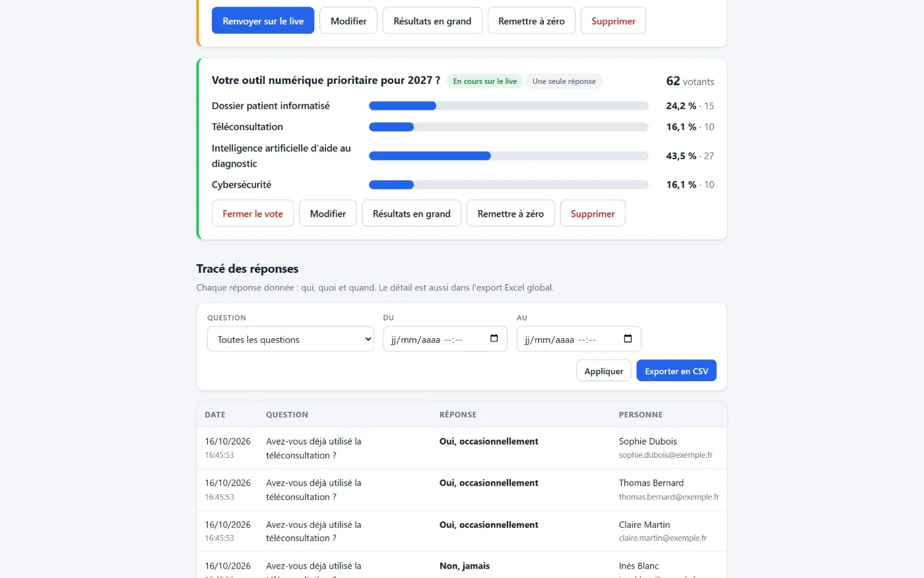This screenshot has height=578, width=924.
Task: Click the 62 votants count
Action: (x=690, y=81)
